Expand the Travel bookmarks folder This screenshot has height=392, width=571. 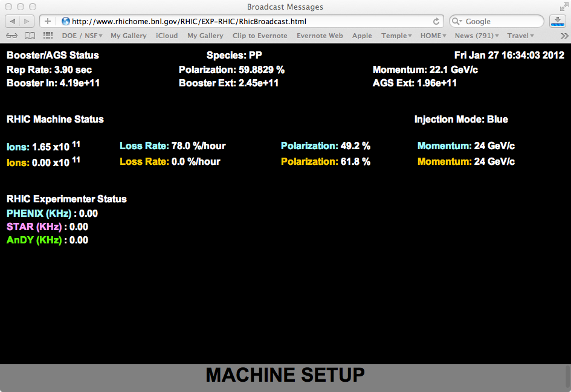tap(520, 36)
